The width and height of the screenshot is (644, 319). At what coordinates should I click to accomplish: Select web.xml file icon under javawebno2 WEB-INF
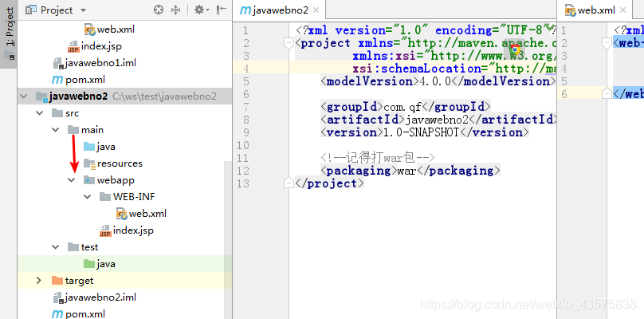pos(122,214)
